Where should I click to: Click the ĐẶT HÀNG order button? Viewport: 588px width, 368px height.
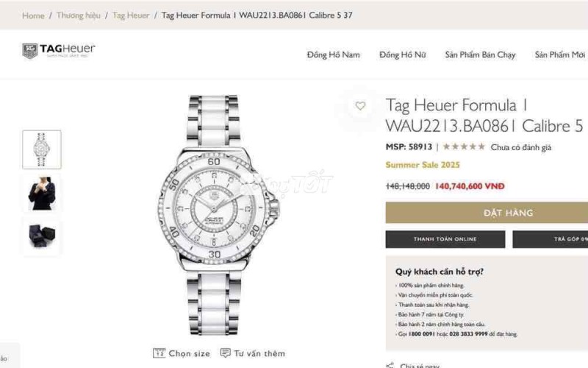tap(487, 213)
